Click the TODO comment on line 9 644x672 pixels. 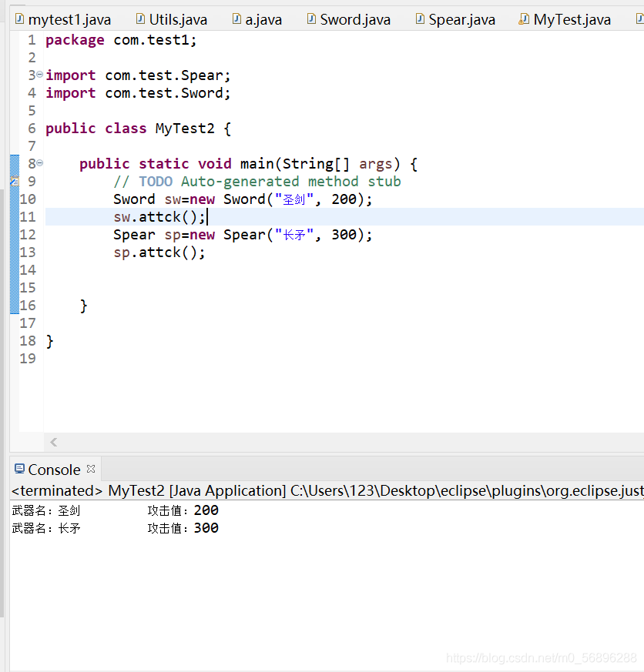click(x=257, y=182)
